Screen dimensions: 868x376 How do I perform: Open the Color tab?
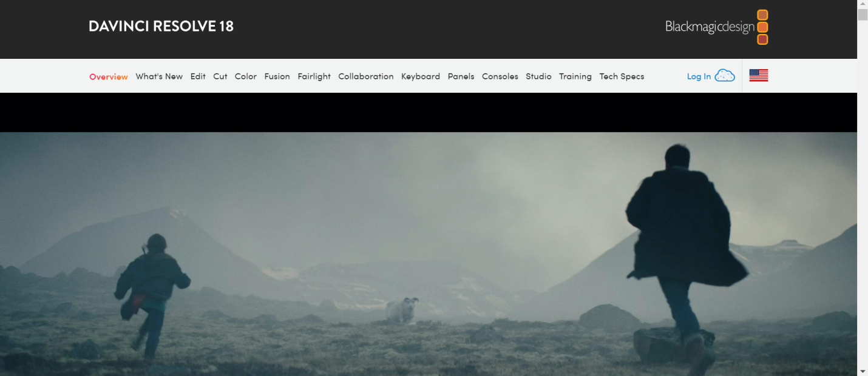[x=246, y=76]
